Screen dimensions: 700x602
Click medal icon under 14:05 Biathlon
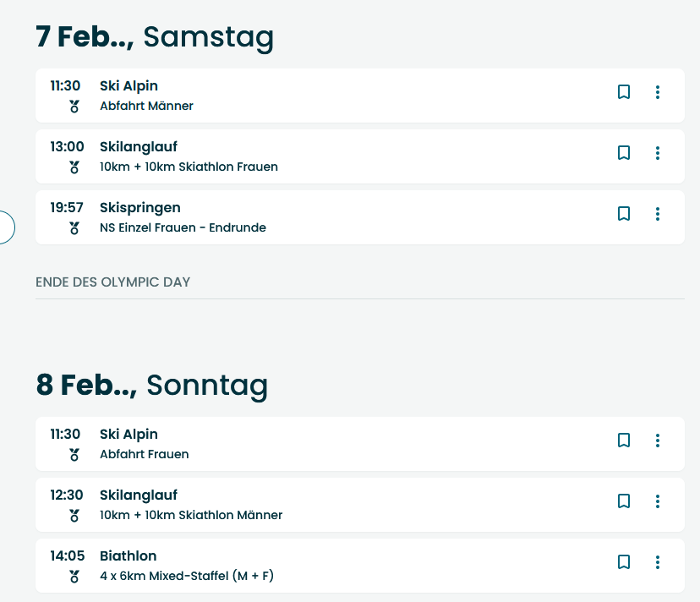click(74, 577)
